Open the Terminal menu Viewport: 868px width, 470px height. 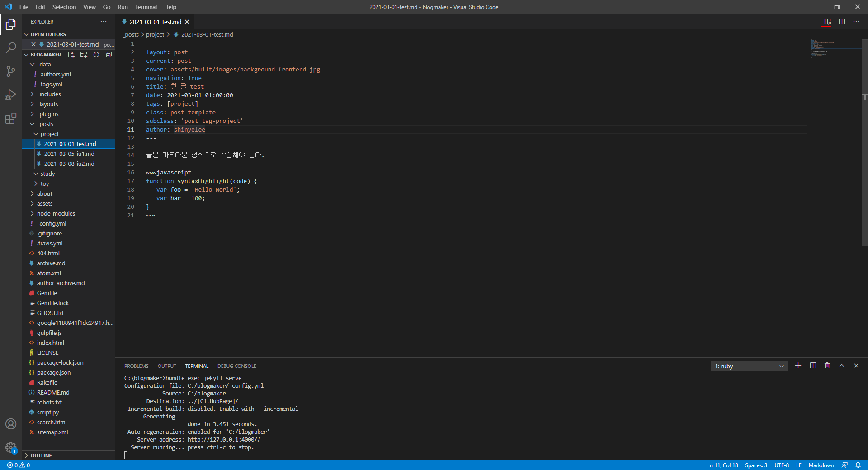point(146,7)
